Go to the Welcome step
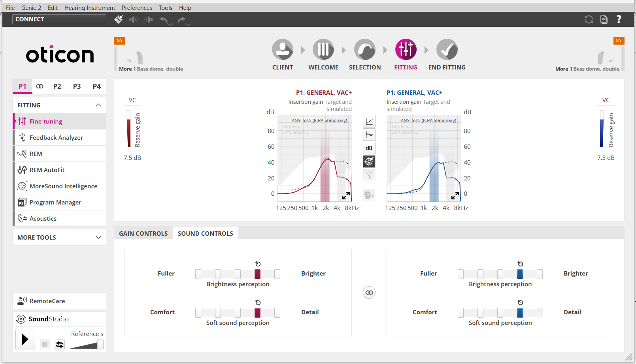 [x=323, y=55]
